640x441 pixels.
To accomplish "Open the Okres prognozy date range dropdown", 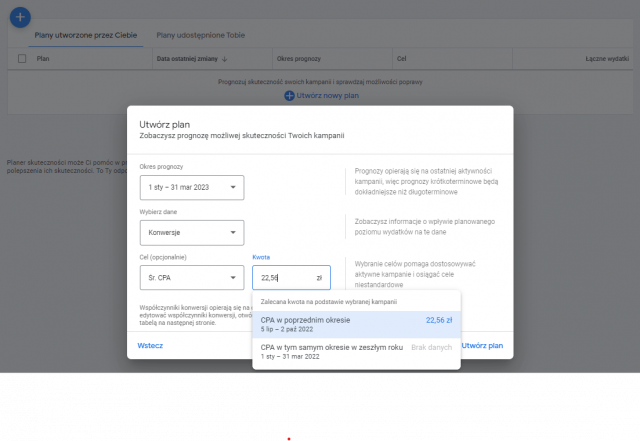I will [191, 187].
